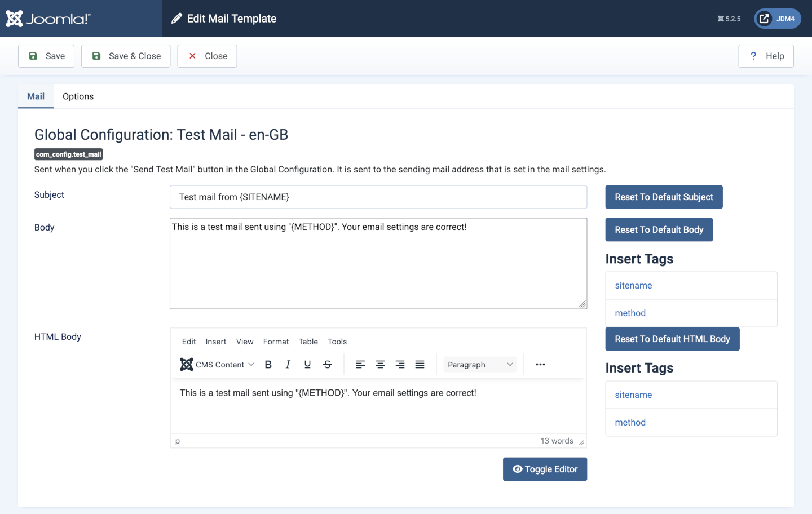Reset To Default Body

[659, 230]
